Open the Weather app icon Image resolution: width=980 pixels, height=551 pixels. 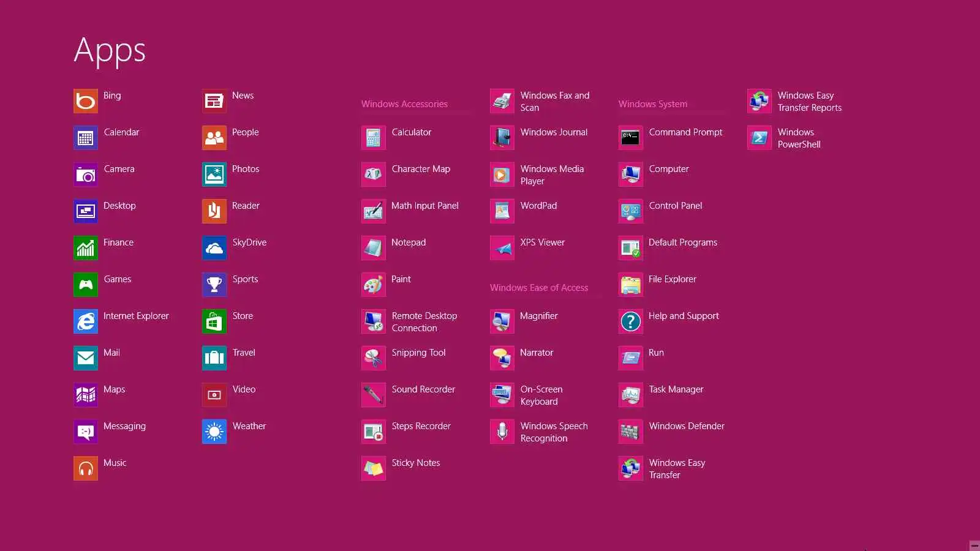coord(214,432)
